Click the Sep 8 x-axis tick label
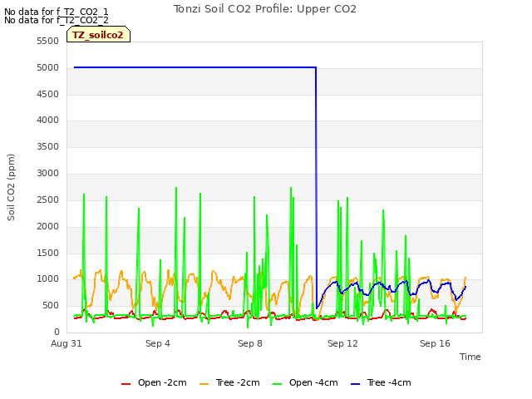 click(250, 343)
